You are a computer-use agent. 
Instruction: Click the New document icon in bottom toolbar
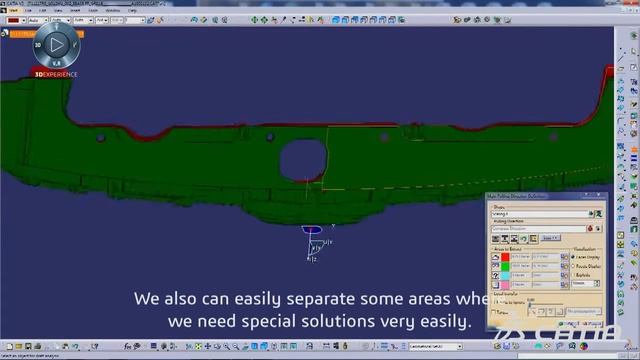click(x=9, y=347)
